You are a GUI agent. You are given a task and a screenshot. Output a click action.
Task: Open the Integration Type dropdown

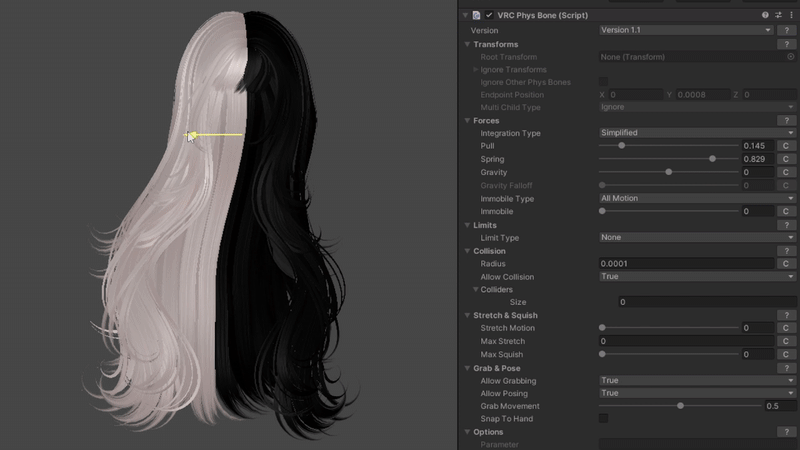click(696, 133)
